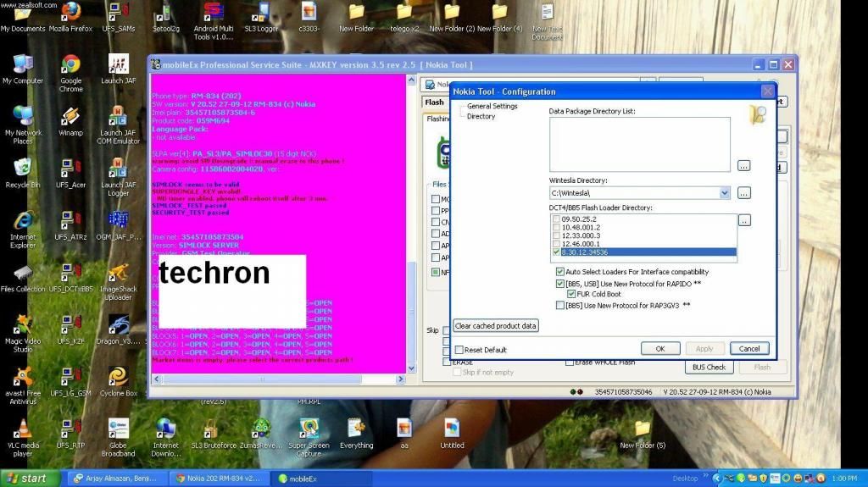
Task: Select Directory in the settings tree
Action: coord(481,116)
